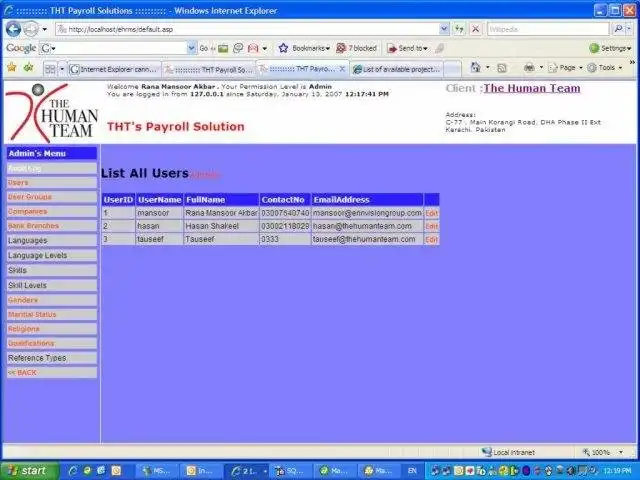Image resolution: width=640 pixels, height=480 pixels.
Task: Click The Human Team client link
Action: pyautogui.click(x=531, y=88)
